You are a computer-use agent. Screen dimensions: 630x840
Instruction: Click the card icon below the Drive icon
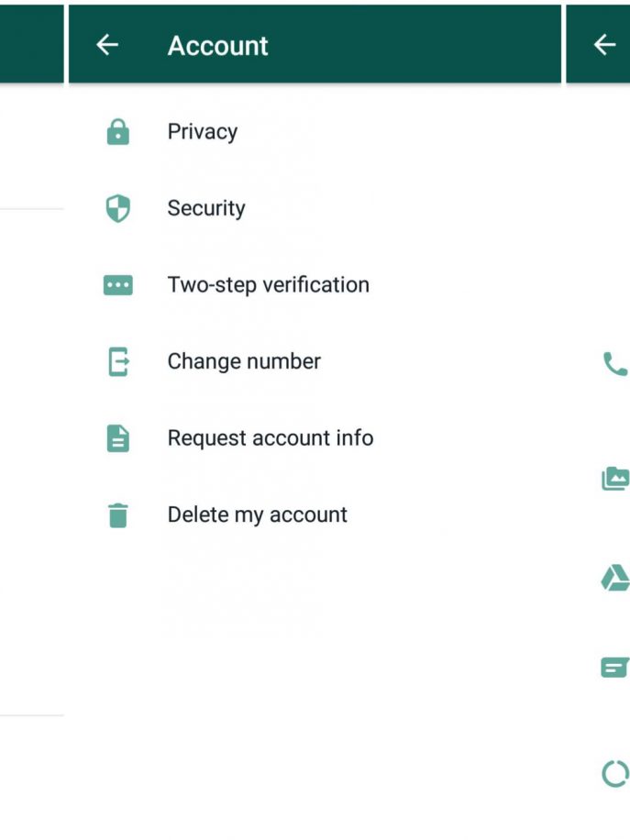615,667
